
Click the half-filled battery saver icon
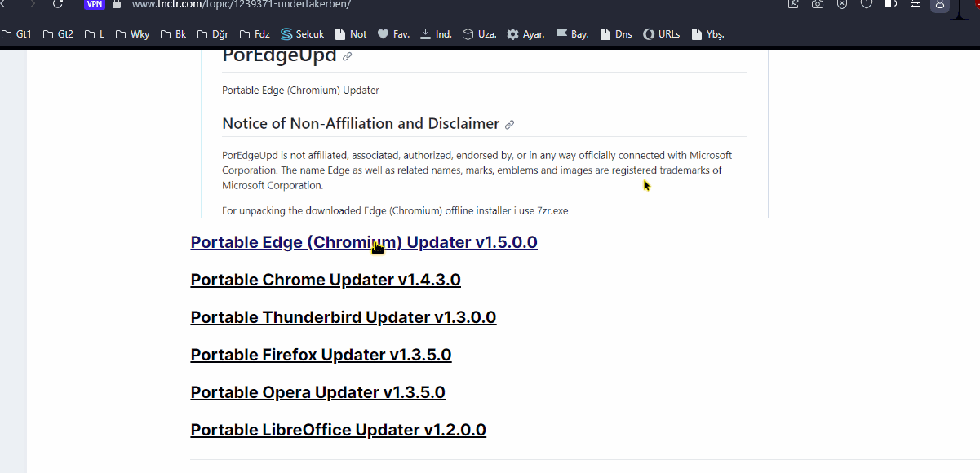(x=891, y=4)
